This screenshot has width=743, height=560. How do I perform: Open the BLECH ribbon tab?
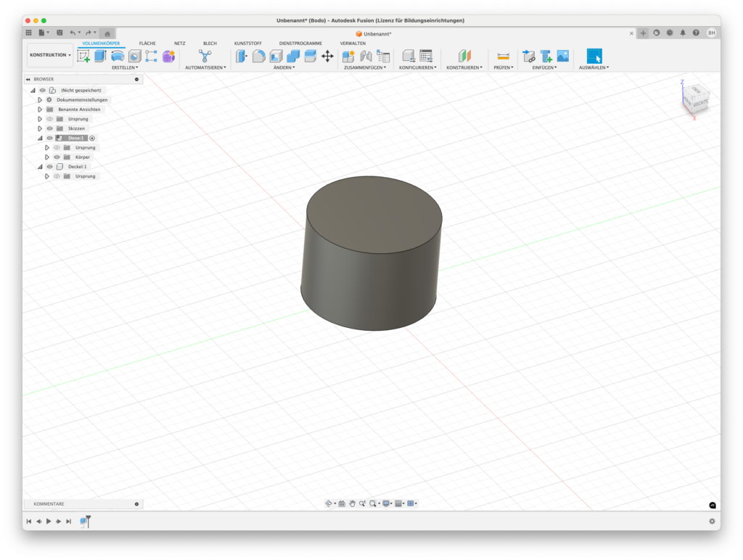click(x=210, y=44)
